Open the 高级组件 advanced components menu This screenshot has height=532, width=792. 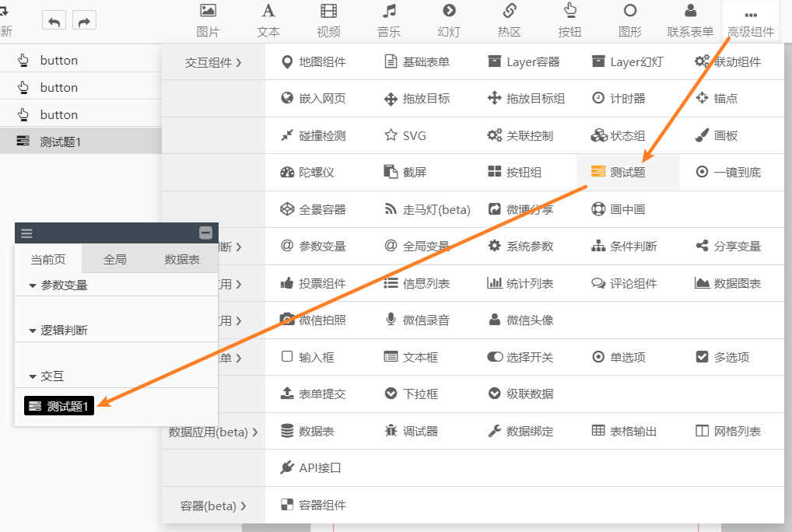click(750, 21)
